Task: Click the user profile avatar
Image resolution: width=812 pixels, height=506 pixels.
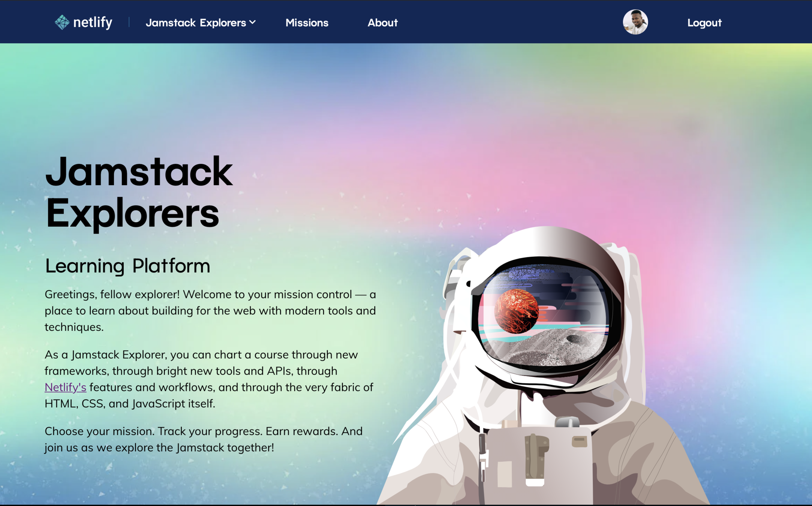Action: pyautogui.click(x=635, y=22)
